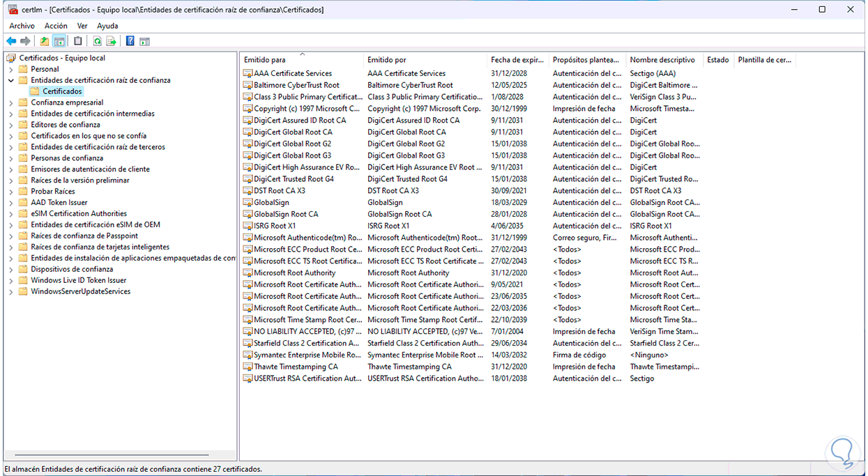
Task: Refresh the certificate list via toolbar icon
Action: [97, 41]
